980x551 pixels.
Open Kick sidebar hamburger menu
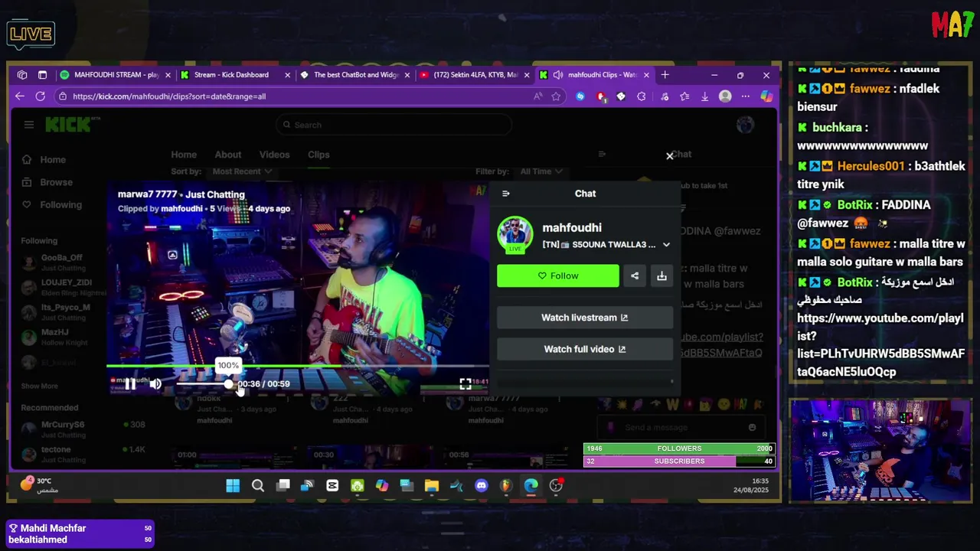point(28,125)
